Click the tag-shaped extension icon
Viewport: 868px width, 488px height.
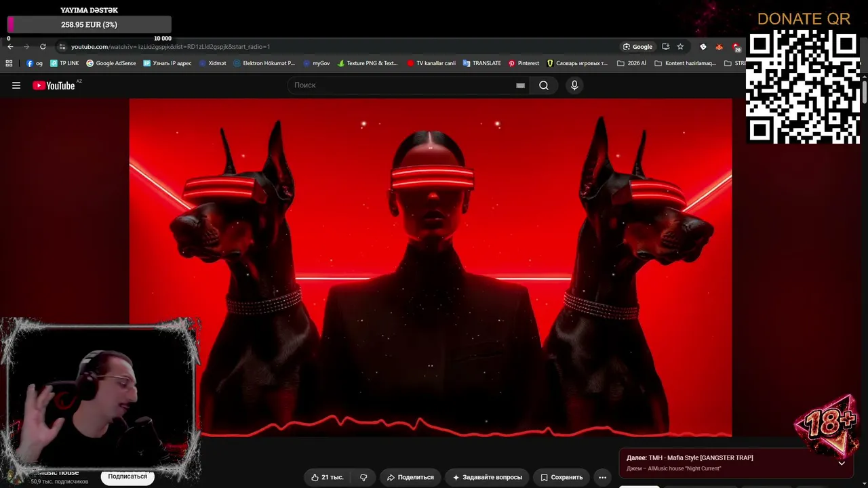point(703,47)
